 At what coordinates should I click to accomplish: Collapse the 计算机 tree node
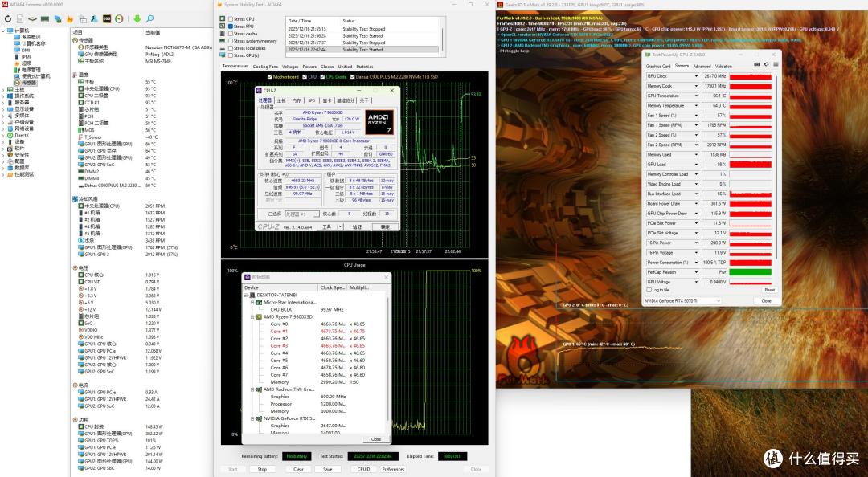point(3,31)
